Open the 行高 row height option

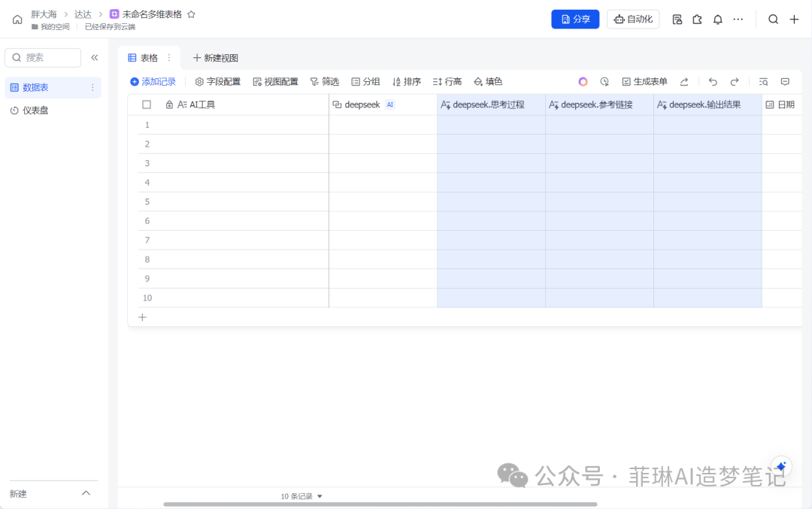[x=447, y=82]
